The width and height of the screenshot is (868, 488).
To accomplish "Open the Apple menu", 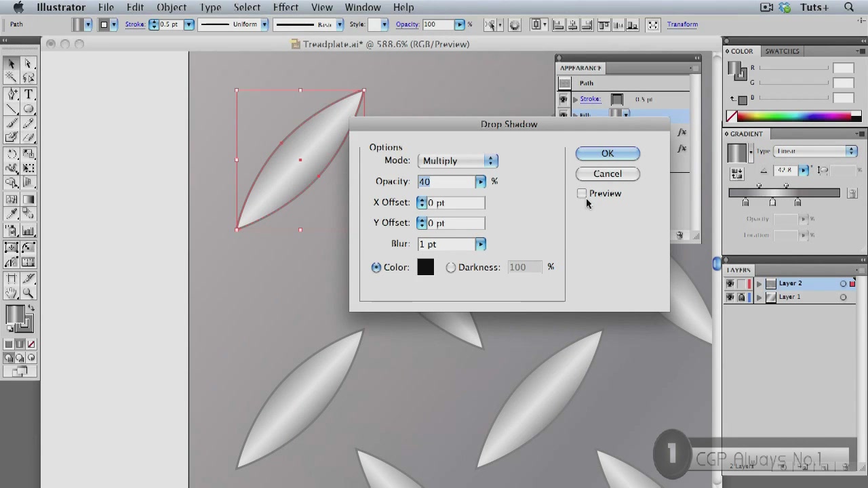I will click(18, 7).
